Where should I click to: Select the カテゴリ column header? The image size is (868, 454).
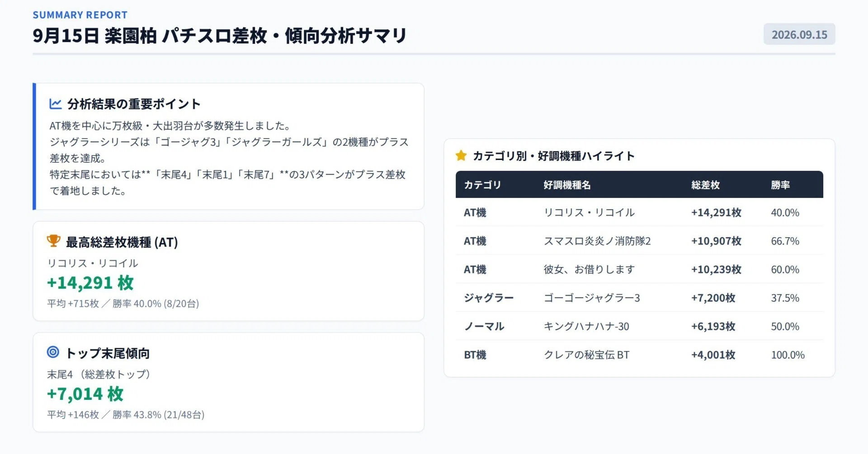[x=482, y=185]
